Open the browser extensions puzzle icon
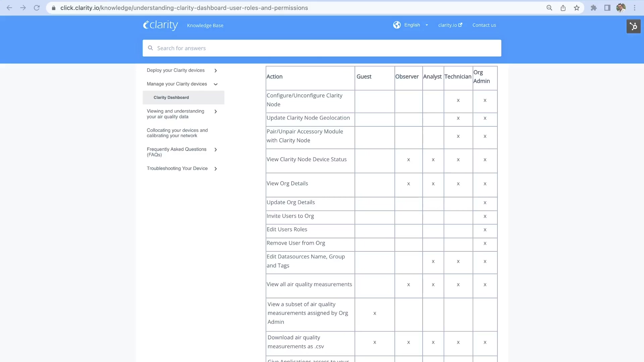 [x=594, y=8]
